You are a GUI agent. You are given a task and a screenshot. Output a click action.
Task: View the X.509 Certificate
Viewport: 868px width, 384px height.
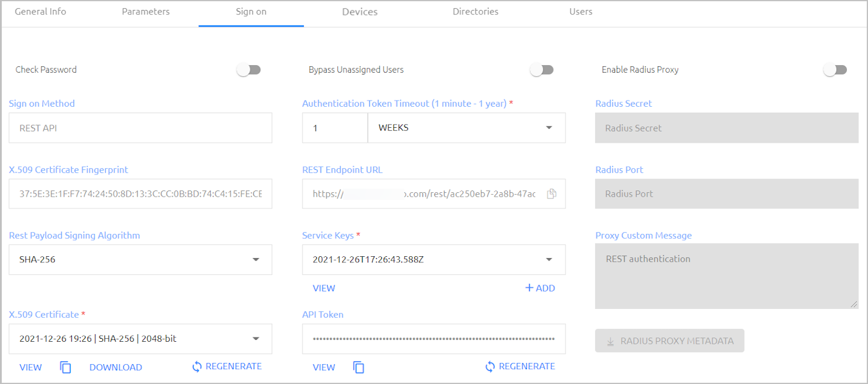30,367
